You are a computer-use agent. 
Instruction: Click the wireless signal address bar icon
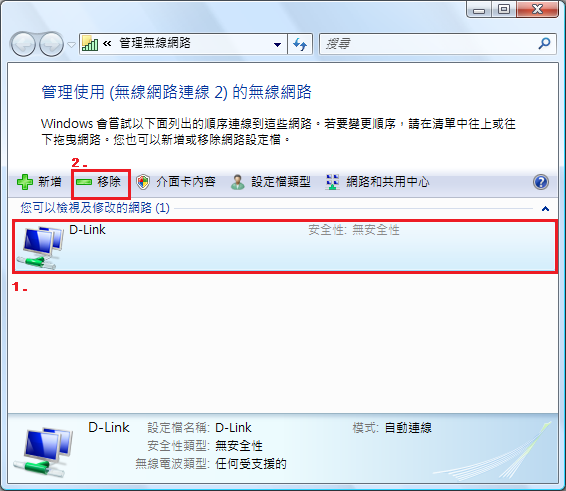(x=90, y=44)
